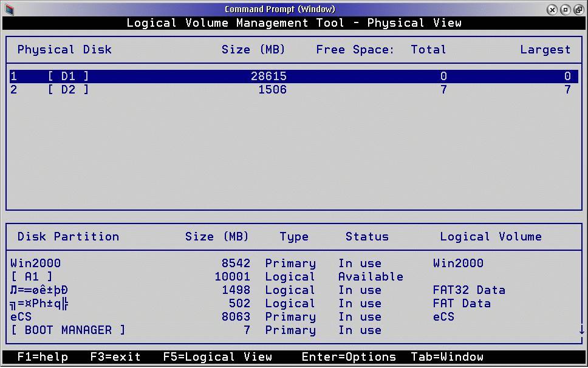Viewport: 588px width, 368px height.
Task: Click the Logical Volume column header
Action: [x=490, y=237]
